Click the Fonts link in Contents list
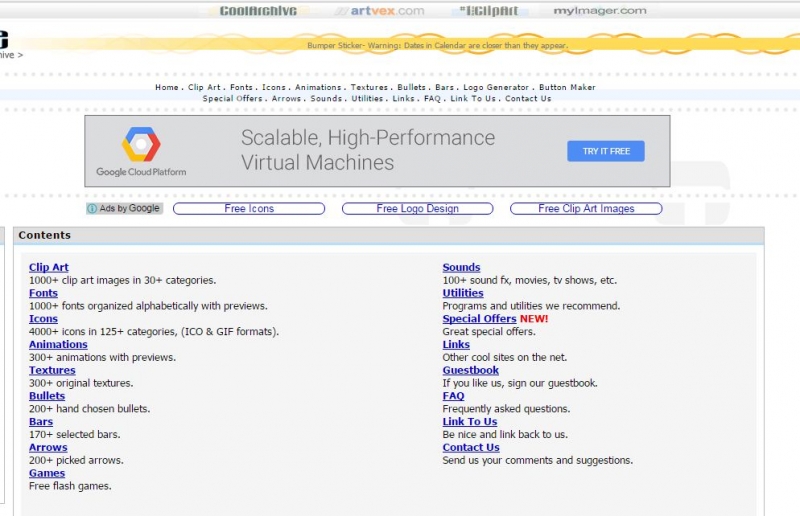This screenshot has height=516, width=800. (43, 293)
